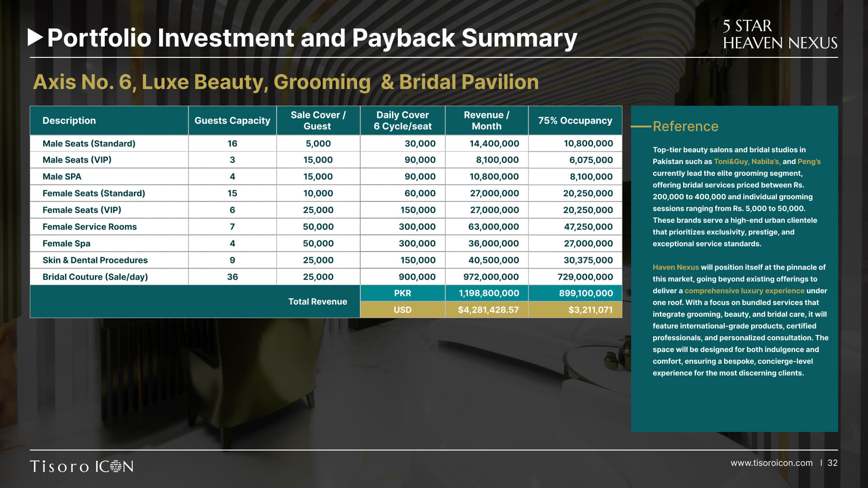The width and height of the screenshot is (868, 488).
Task: Select the Female Service Rooms row label
Action: tap(90, 227)
